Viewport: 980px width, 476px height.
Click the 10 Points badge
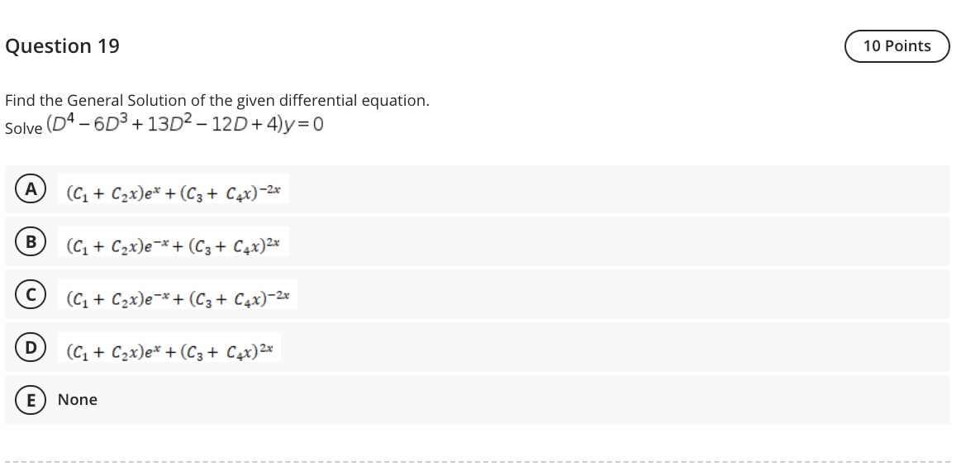click(897, 46)
